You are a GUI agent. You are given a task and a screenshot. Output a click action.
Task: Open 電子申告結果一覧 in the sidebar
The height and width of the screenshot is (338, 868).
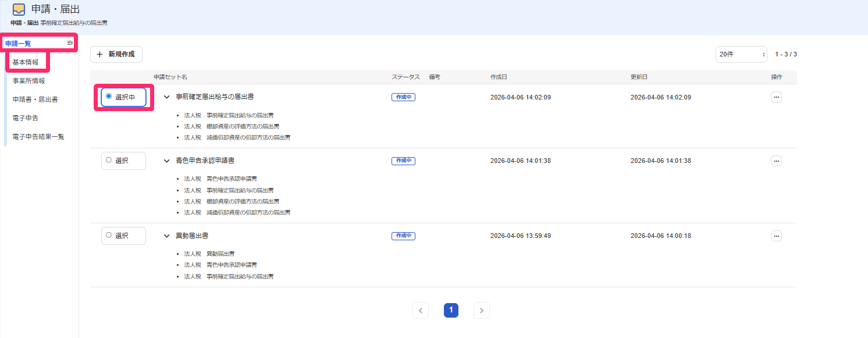[38, 137]
